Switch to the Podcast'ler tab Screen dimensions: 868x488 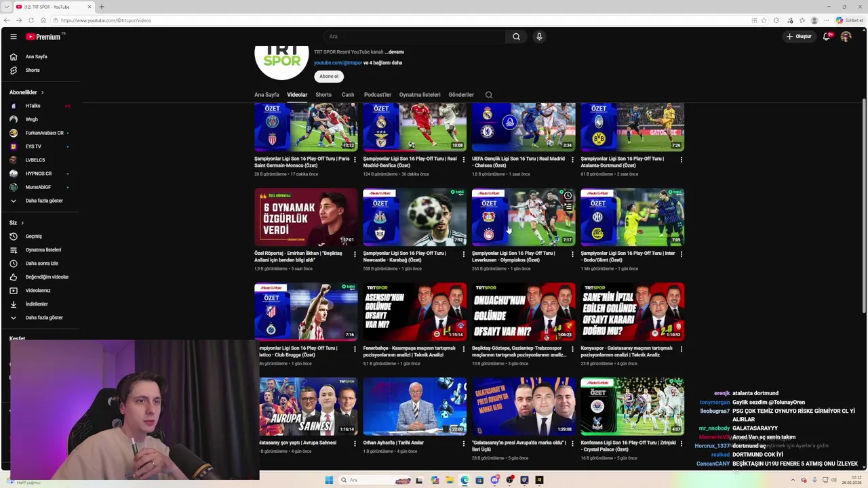(x=378, y=95)
